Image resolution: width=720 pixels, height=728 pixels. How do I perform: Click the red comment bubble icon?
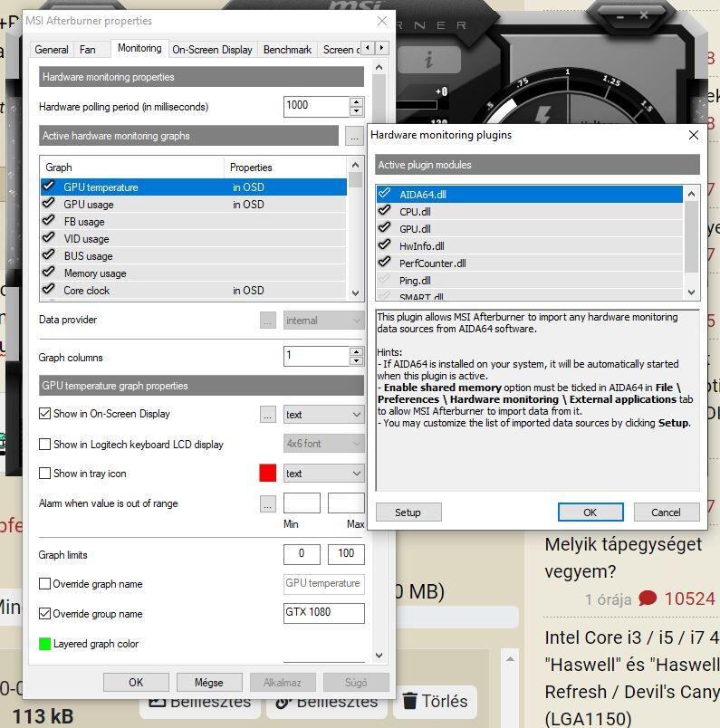pyautogui.click(x=648, y=598)
